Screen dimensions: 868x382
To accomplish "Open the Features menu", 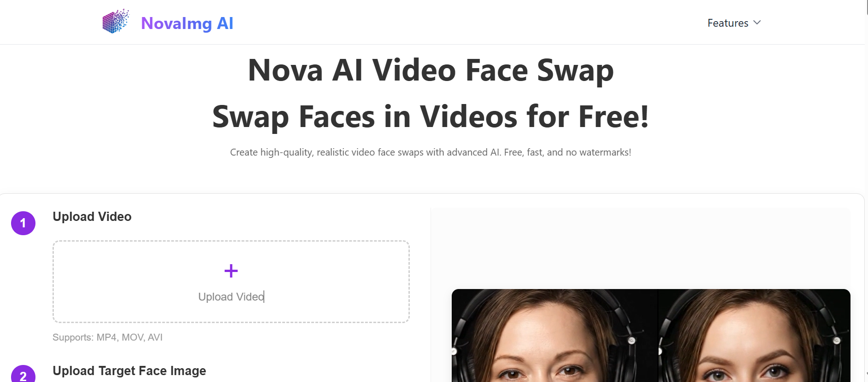I will (x=734, y=23).
